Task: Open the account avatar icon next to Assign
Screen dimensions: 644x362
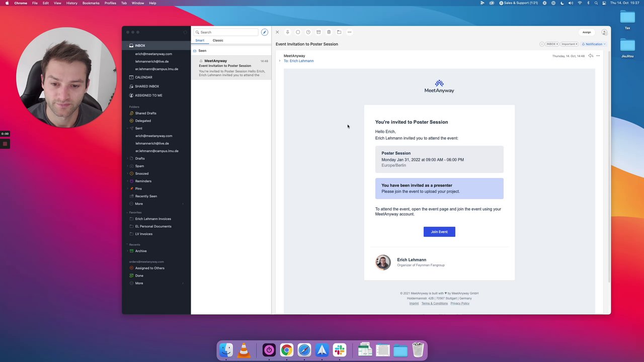Action: (604, 32)
